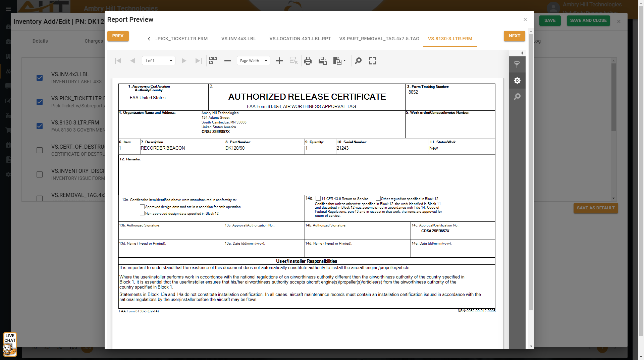Open the settings gear in side panel
Image resolution: width=644 pixels, height=360 pixels.
(x=517, y=81)
